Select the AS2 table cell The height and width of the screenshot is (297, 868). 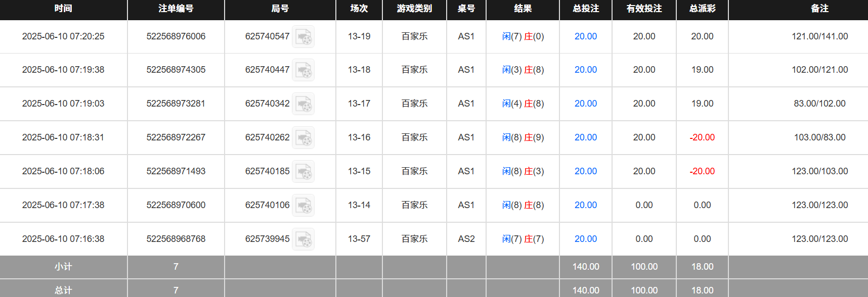pos(466,239)
